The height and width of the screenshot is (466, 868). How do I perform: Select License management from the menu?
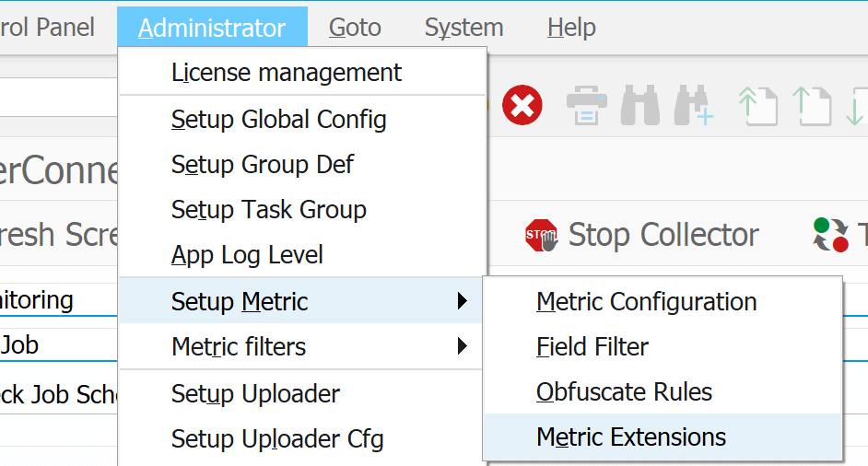tap(287, 73)
